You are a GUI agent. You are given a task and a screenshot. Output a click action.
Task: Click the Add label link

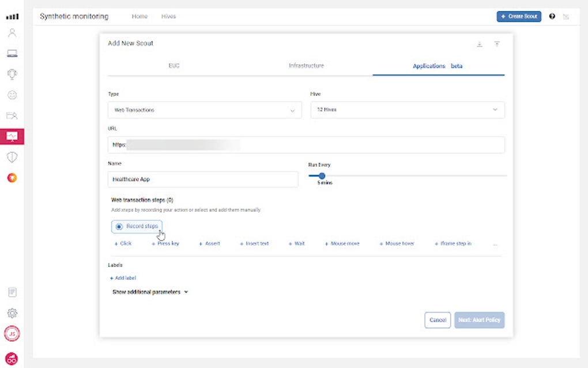pos(123,277)
